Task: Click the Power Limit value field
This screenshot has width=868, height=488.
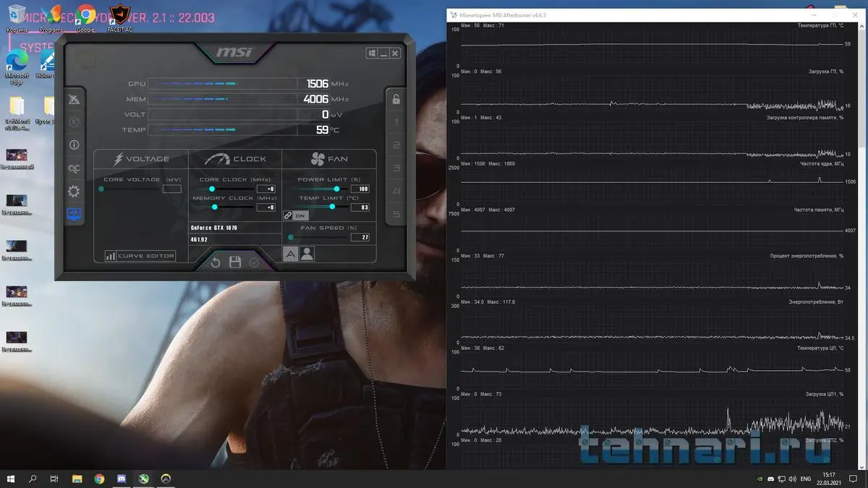Action: [x=360, y=189]
